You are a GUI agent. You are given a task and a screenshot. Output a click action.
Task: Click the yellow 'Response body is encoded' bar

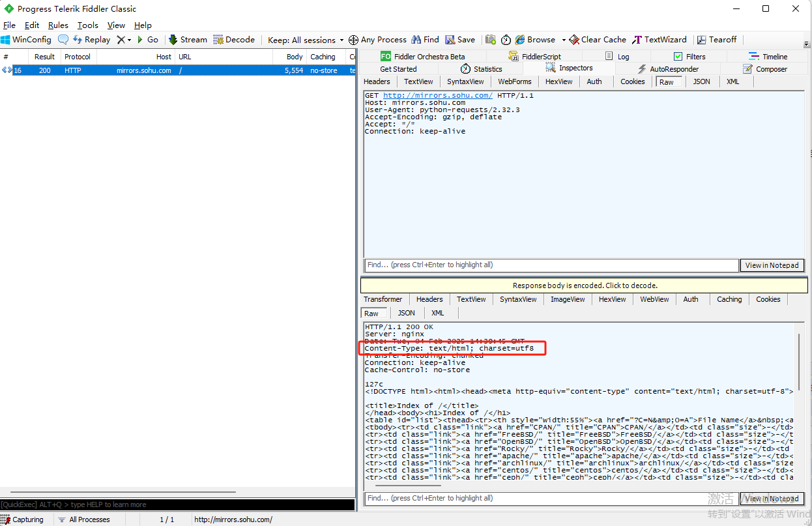[585, 285]
